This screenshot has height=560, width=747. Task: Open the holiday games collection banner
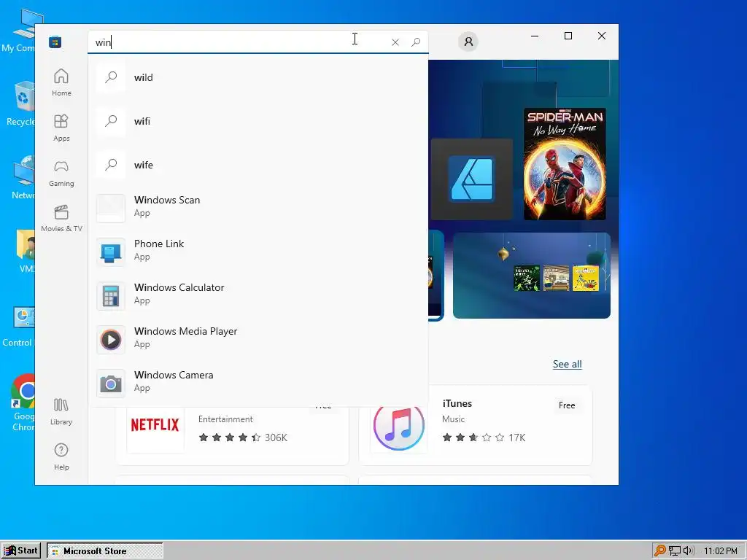[x=532, y=275]
